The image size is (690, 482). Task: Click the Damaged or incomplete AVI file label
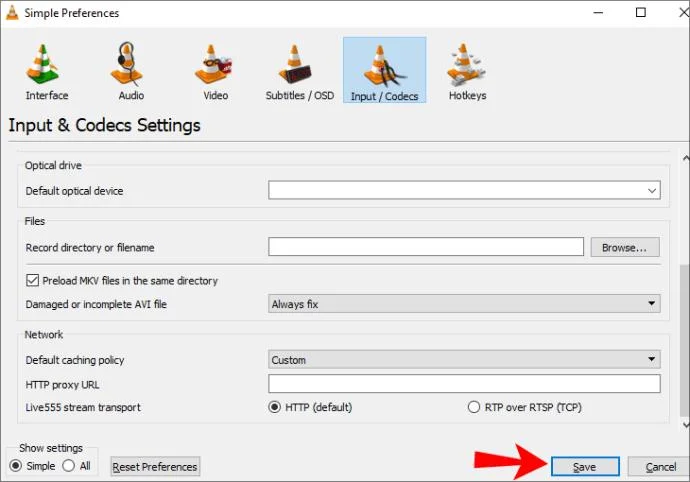coord(96,304)
